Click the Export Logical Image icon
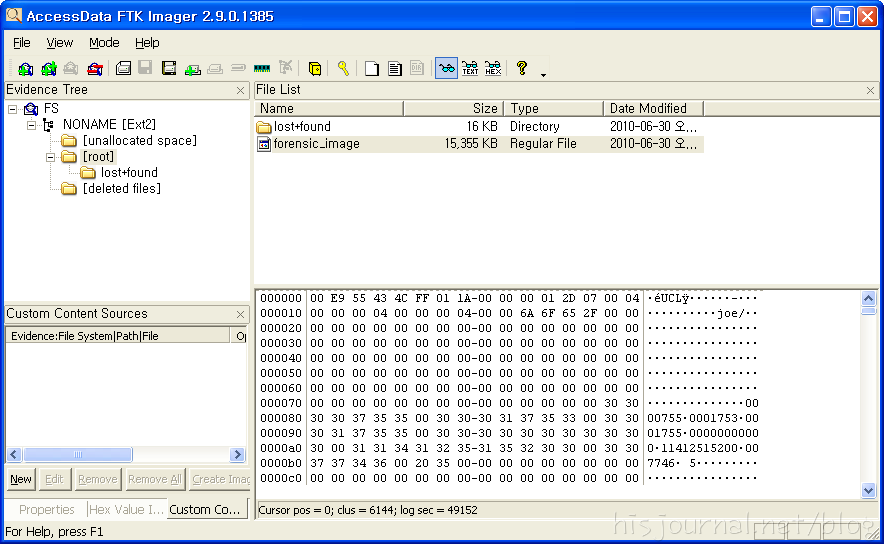 [169, 69]
